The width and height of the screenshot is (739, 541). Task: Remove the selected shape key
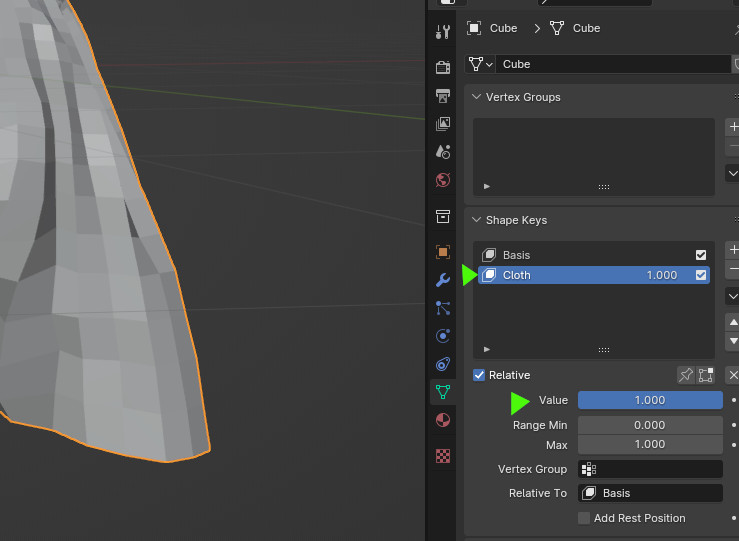coord(733,269)
